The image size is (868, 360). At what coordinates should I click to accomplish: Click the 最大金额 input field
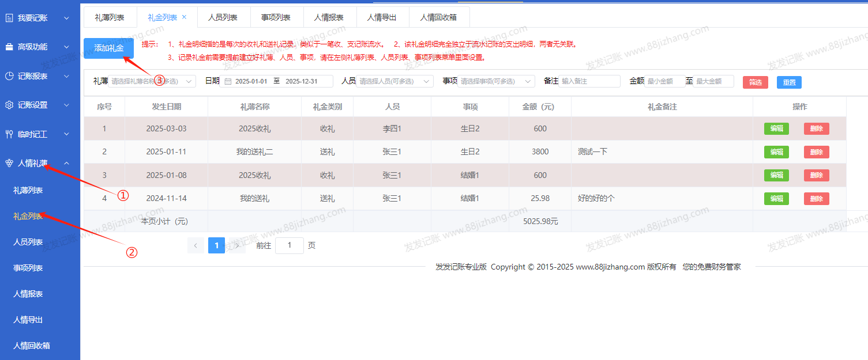coord(713,81)
